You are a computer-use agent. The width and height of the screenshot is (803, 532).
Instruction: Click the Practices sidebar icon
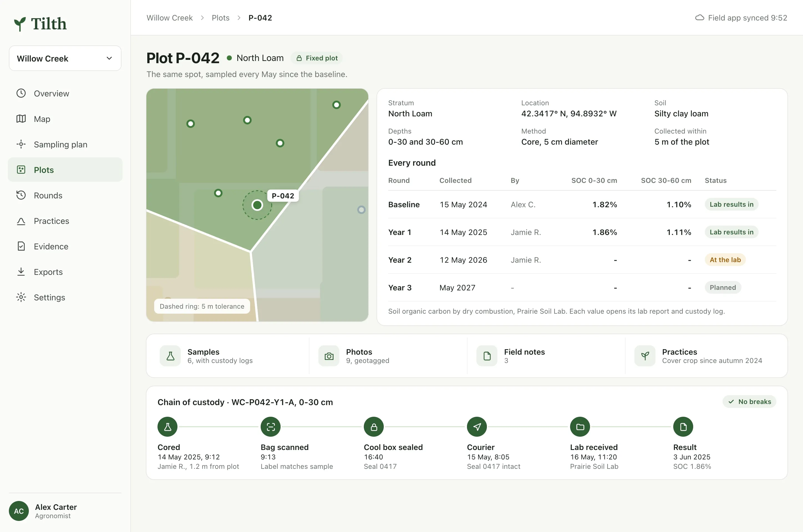tap(21, 221)
